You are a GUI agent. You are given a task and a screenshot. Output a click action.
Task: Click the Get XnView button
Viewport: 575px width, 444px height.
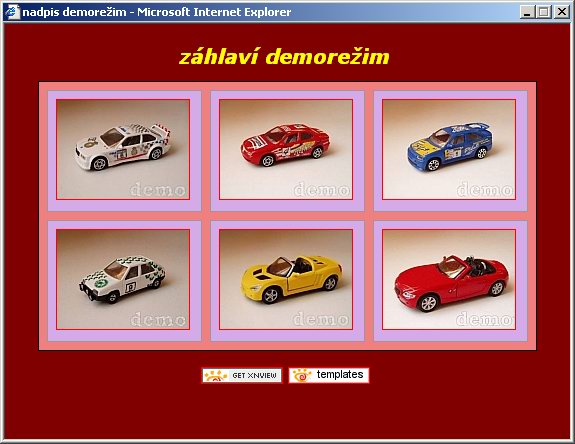(242, 375)
